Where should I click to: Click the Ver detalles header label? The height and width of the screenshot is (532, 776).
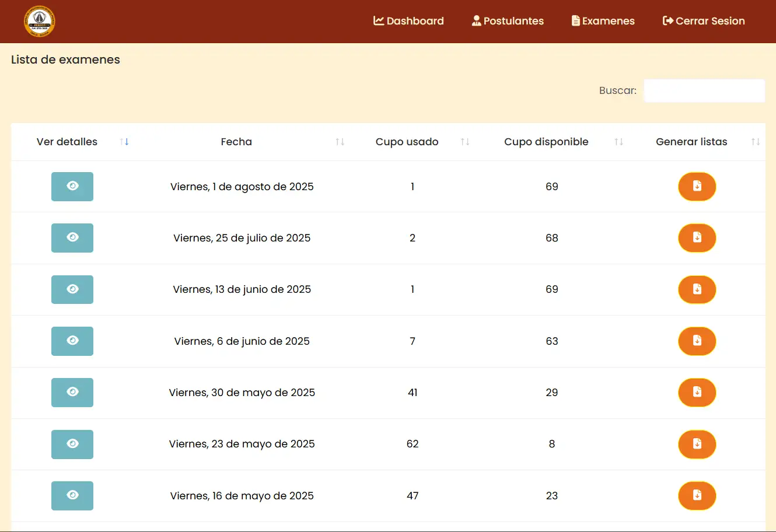(67, 142)
